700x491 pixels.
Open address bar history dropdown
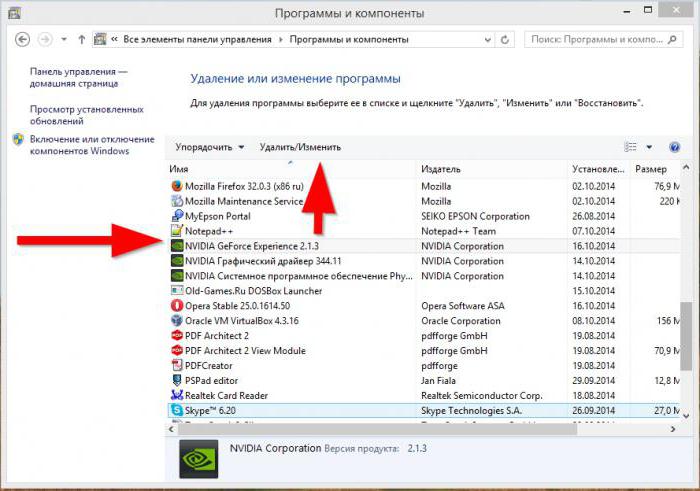(x=488, y=40)
